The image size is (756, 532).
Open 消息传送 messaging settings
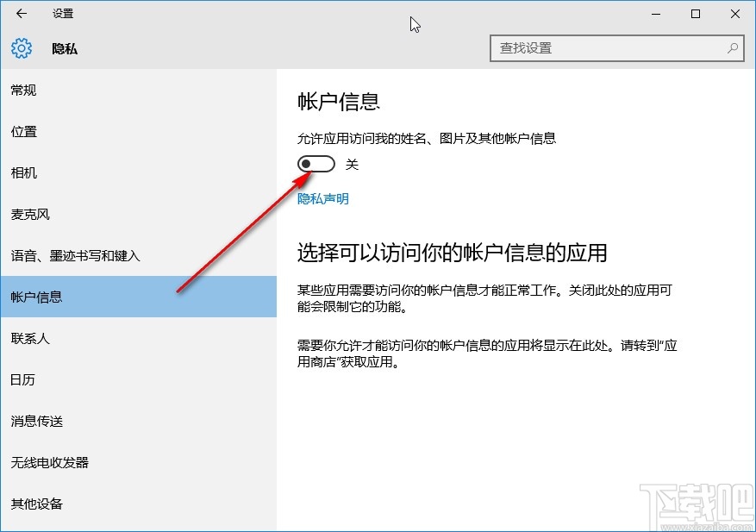38,421
